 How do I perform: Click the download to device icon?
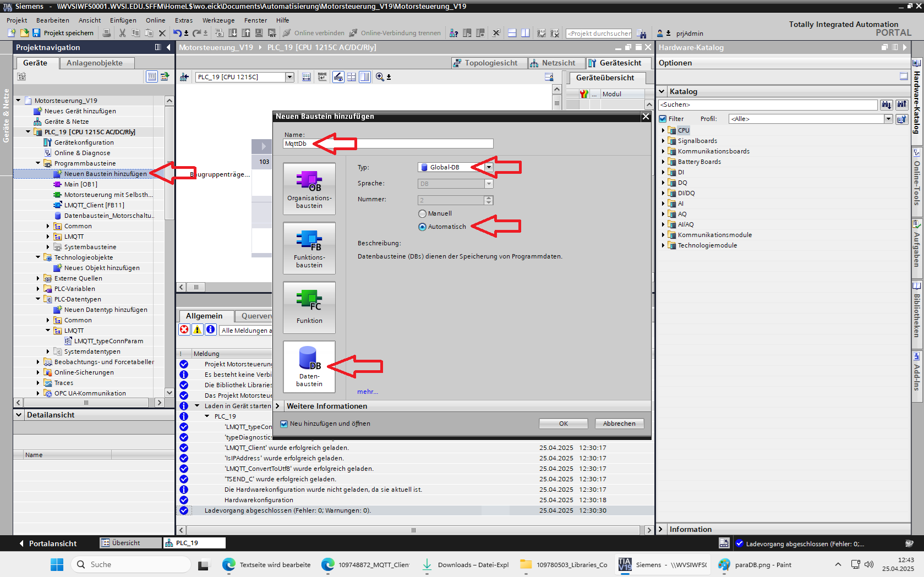click(233, 33)
